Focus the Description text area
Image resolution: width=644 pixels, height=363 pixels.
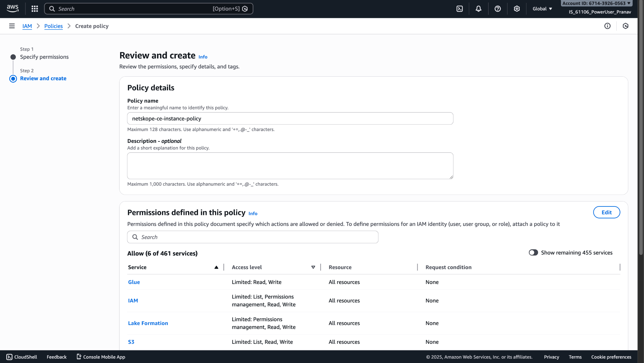tap(290, 166)
